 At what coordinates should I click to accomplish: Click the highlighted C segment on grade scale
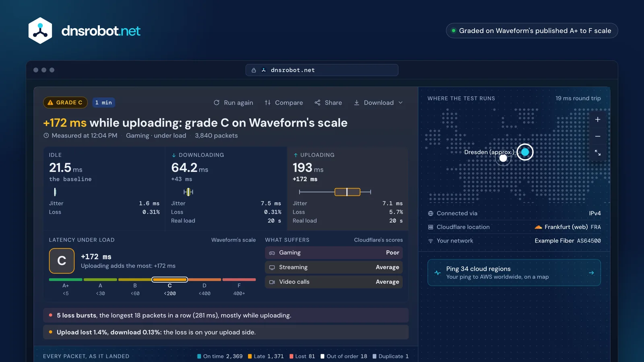170,280
